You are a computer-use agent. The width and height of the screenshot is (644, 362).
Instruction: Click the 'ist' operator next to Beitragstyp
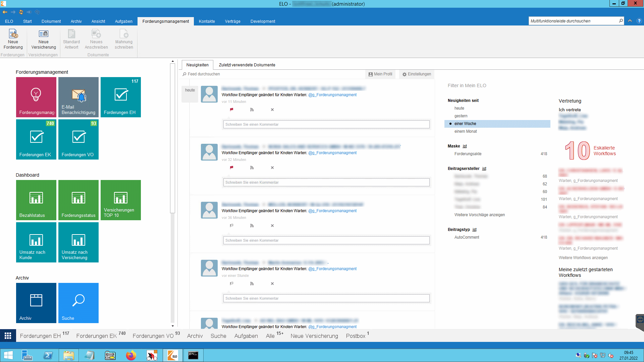[x=474, y=230]
